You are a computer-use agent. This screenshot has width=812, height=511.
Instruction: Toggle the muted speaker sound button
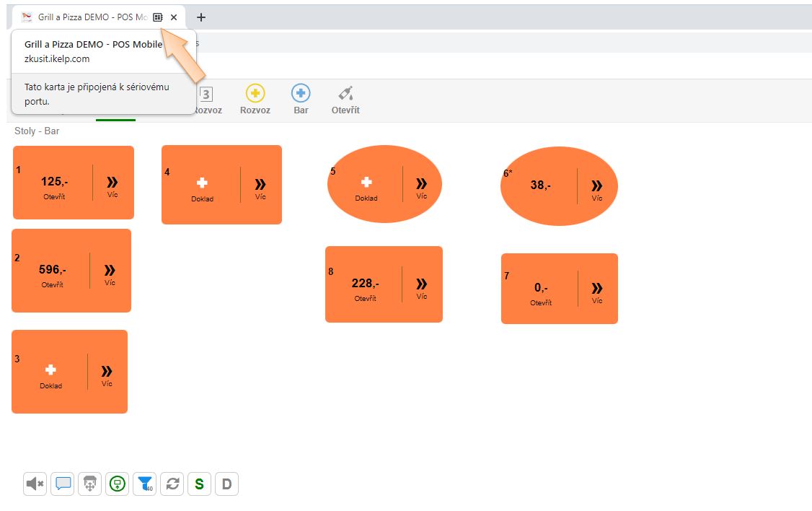coord(35,484)
